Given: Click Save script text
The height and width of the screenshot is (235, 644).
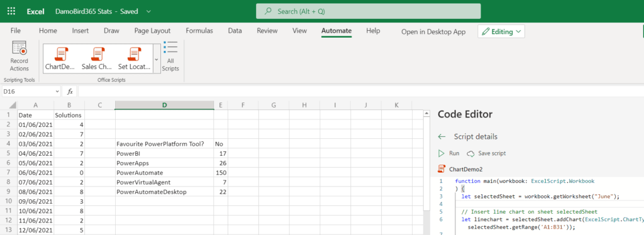Looking at the screenshot, I should (x=492, y=153).
